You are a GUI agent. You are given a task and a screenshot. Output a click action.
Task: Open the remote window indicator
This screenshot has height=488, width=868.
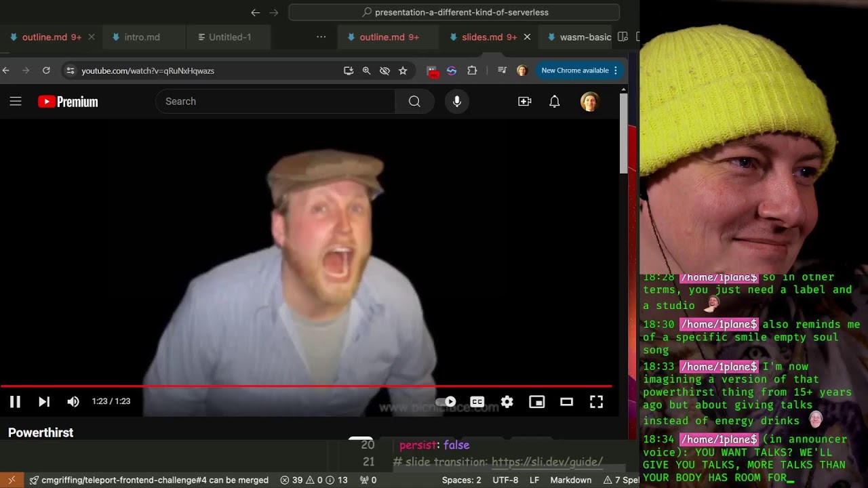click(12, 480)
